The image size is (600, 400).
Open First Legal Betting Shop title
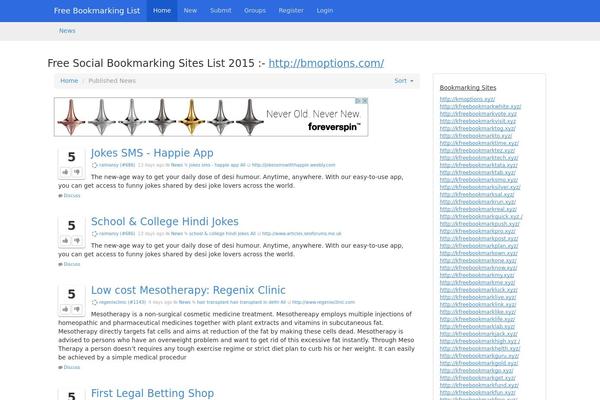coord(152,393)
